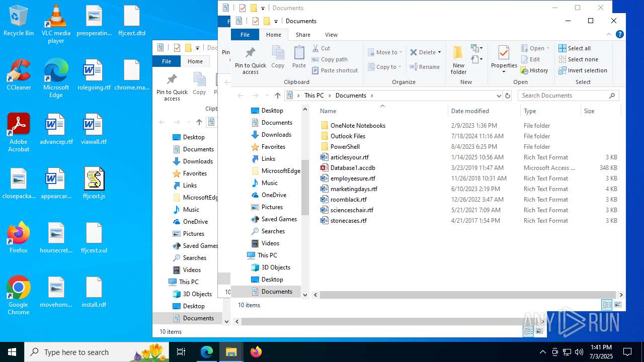This screenshot has height=362, width=644.
Task: Click Copy path in the Clipboard group
Action: pos(330,59)
